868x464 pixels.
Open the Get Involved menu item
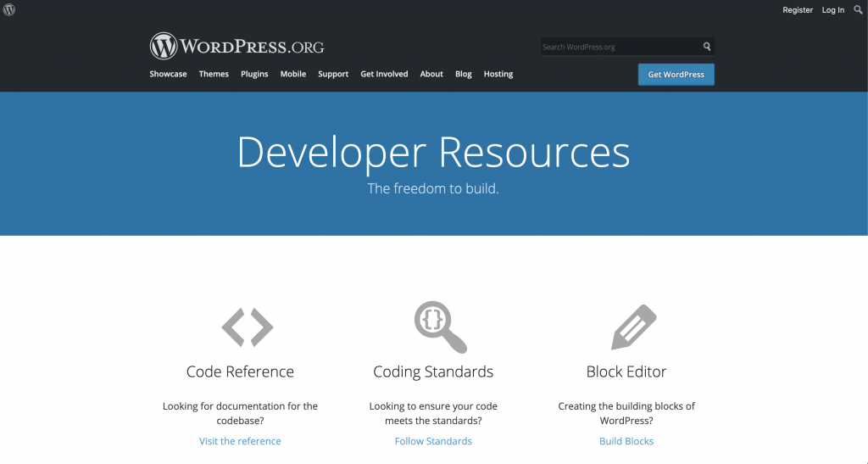point(384,74)
